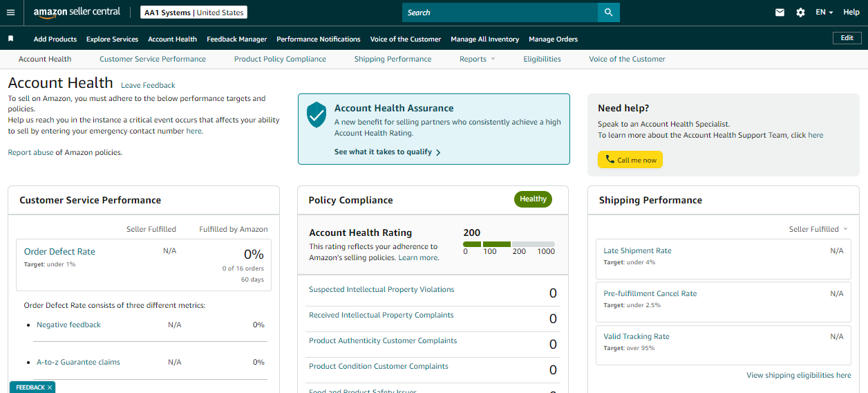868x393 pixels.
Task: Select the Account Health sub-tab
Action: pyautogui.click(x=45, y=59)
